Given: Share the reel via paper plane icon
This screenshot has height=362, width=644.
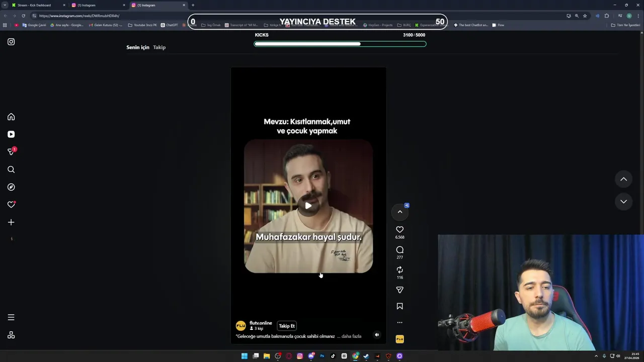Looking at the screenshot, I should [399, 290].
